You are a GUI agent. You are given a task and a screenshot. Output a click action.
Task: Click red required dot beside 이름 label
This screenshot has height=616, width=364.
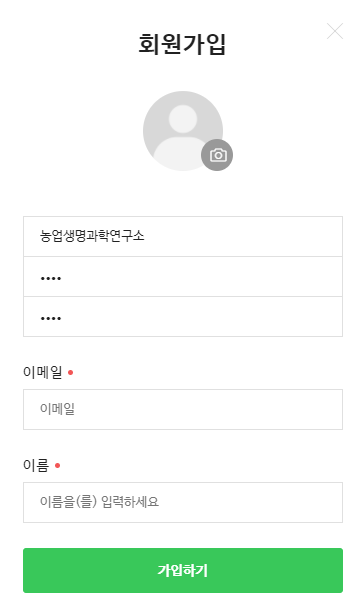point(58,466)
